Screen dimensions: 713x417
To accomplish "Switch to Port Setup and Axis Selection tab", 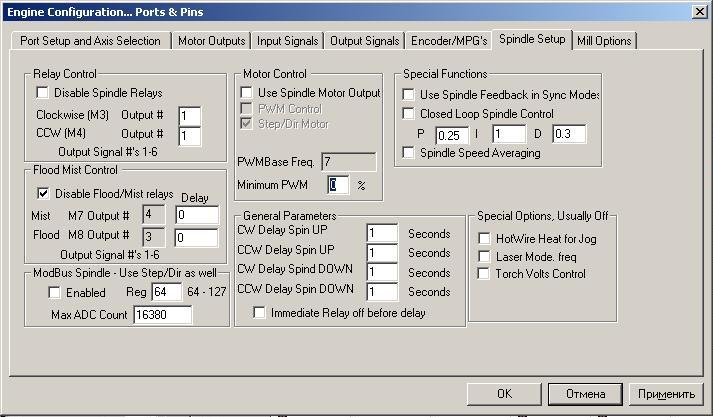I will pos(90,41).
